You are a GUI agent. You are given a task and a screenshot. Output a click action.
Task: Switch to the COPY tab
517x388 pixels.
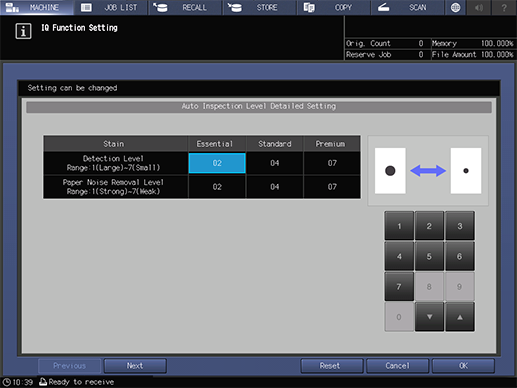click(x=334, y=7)
